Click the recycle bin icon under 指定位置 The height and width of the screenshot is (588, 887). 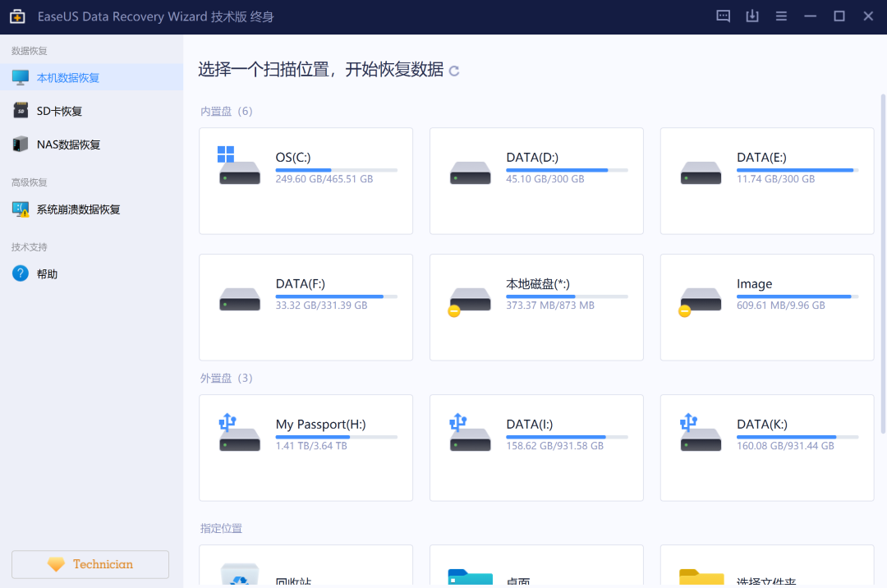coord(240,574)
